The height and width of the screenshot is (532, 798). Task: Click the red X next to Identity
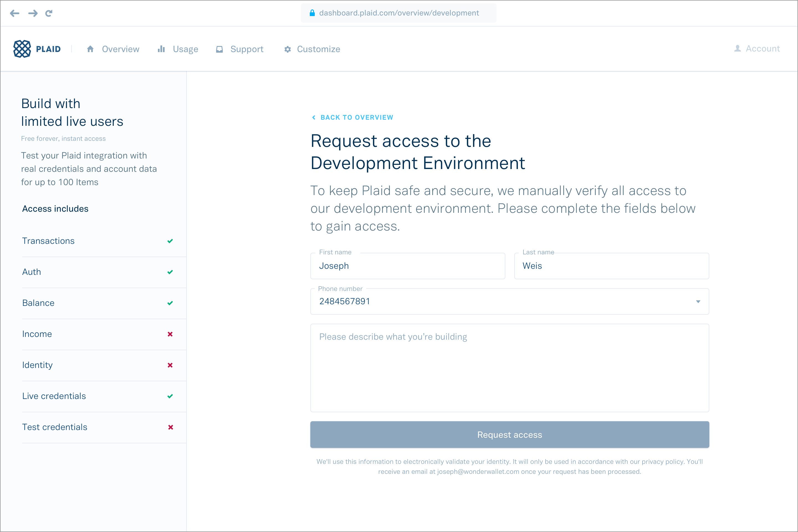170,365
